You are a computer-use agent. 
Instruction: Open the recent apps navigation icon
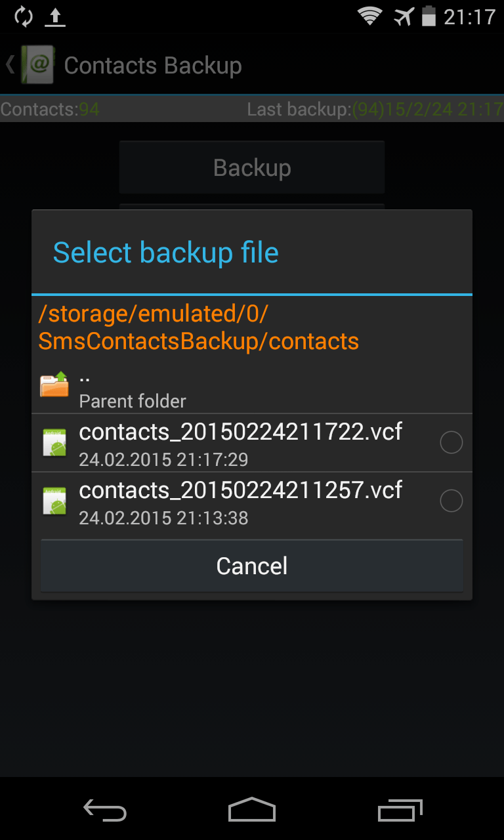(400, 810)
